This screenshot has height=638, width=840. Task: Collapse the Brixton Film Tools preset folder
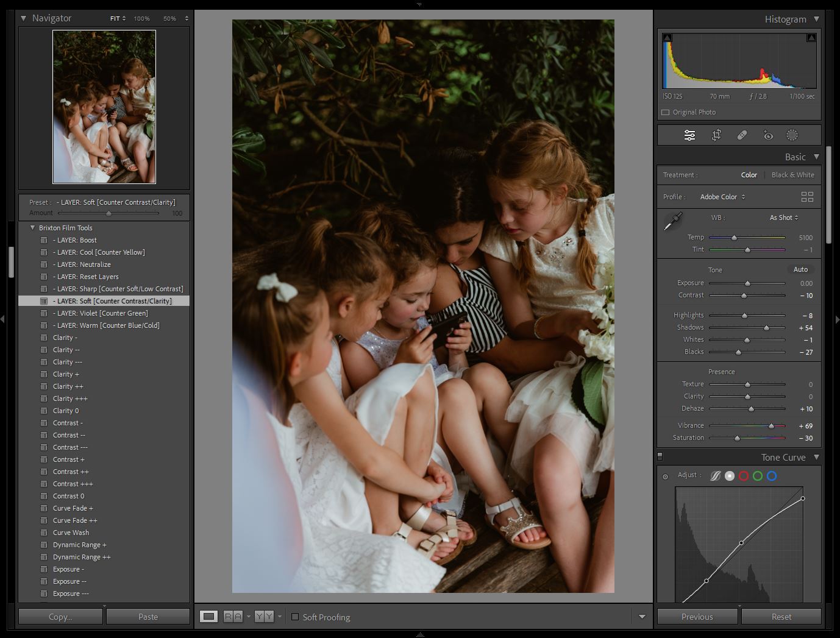point(33,227)
